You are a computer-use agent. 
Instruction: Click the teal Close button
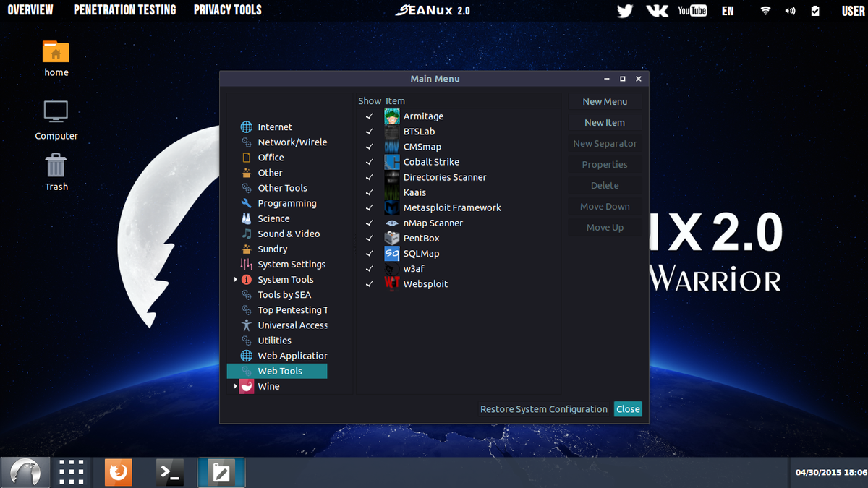click(x=628, y=409)
